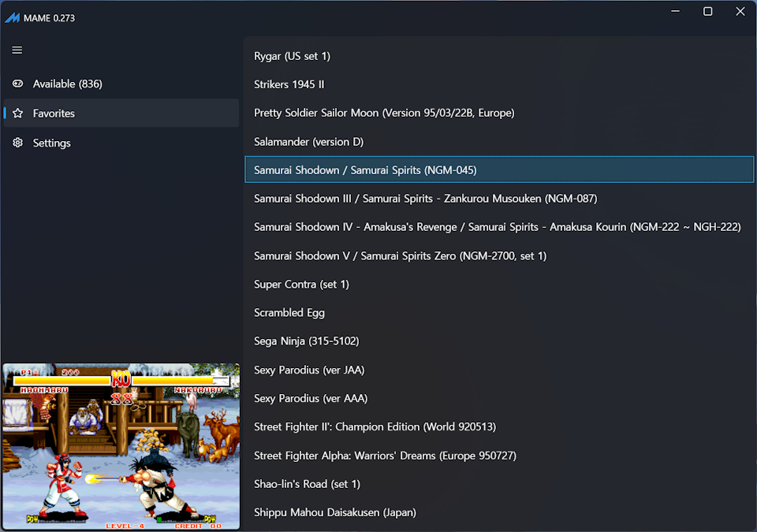The image size is (757, 532).
Task: Select Super Contra (set 1)
Action: 499,285
